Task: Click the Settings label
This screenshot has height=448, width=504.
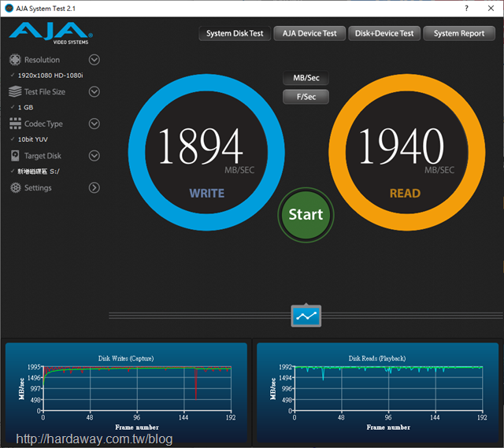Action: click(x=38, y=187)
